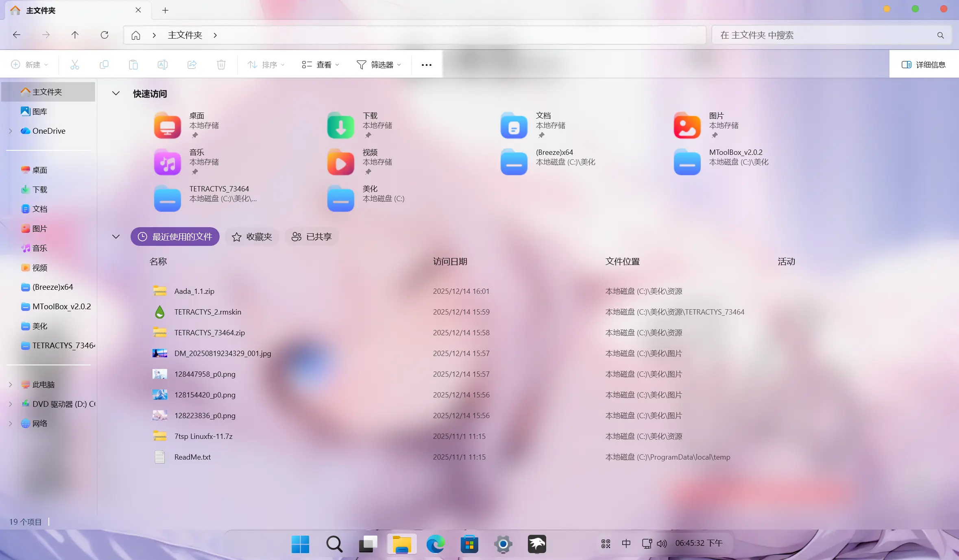Expand 此电脑 in the sidebar

(10, 384)
